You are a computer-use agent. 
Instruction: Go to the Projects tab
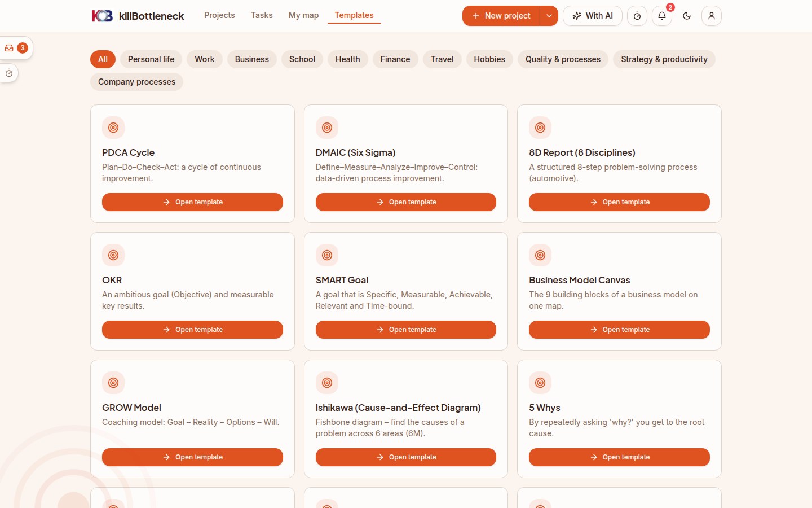pos(219,15)
